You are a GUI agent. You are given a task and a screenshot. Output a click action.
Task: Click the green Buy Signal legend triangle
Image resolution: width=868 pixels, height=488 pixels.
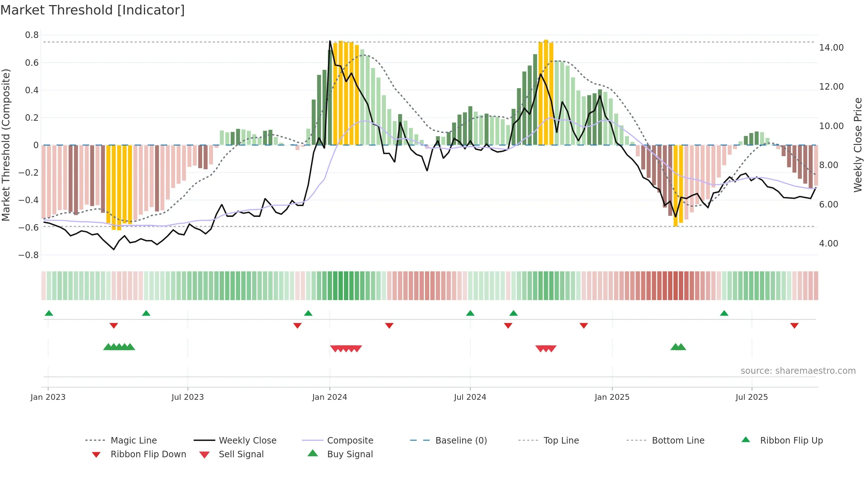pyautogui.click(x=313, y=453)
